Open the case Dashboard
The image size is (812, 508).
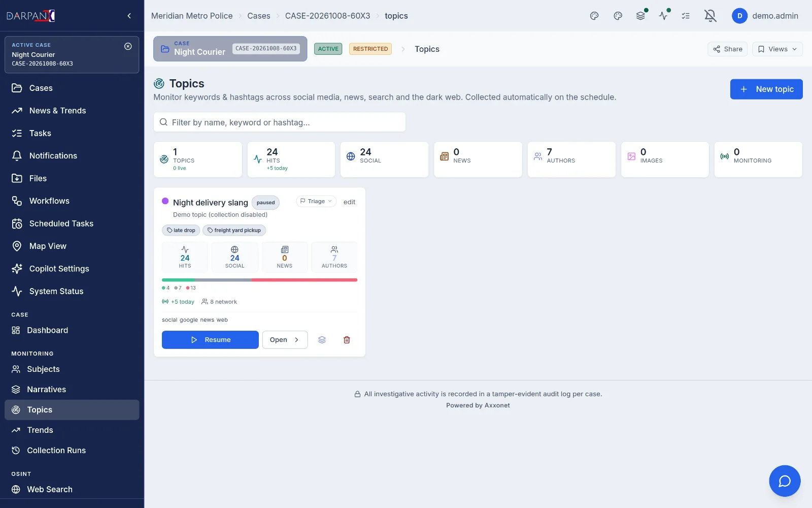pyautogui.click(x=72, y=330)
